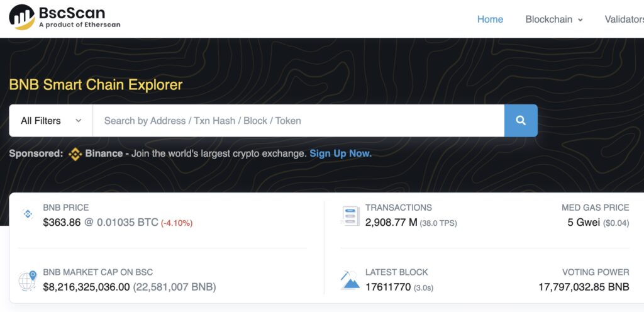Click the transactions document icon
The height and width of the screenshot is (312, 644).
pyautogui.click(x=350, y=216)
